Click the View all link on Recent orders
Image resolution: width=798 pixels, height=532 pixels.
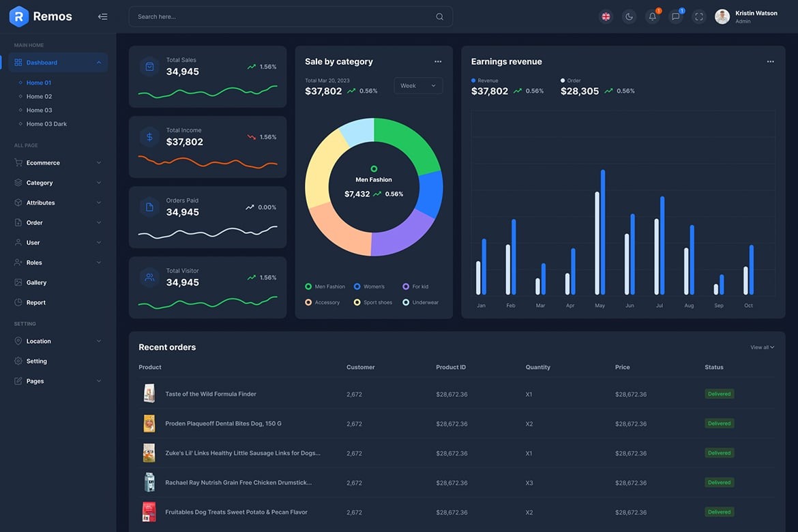pos(762,346)
